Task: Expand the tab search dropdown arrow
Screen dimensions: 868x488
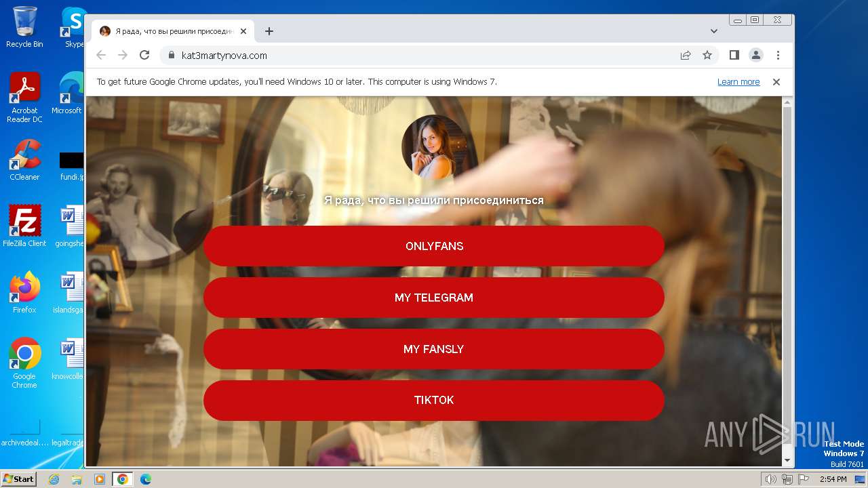Action: tap(714, 31)
